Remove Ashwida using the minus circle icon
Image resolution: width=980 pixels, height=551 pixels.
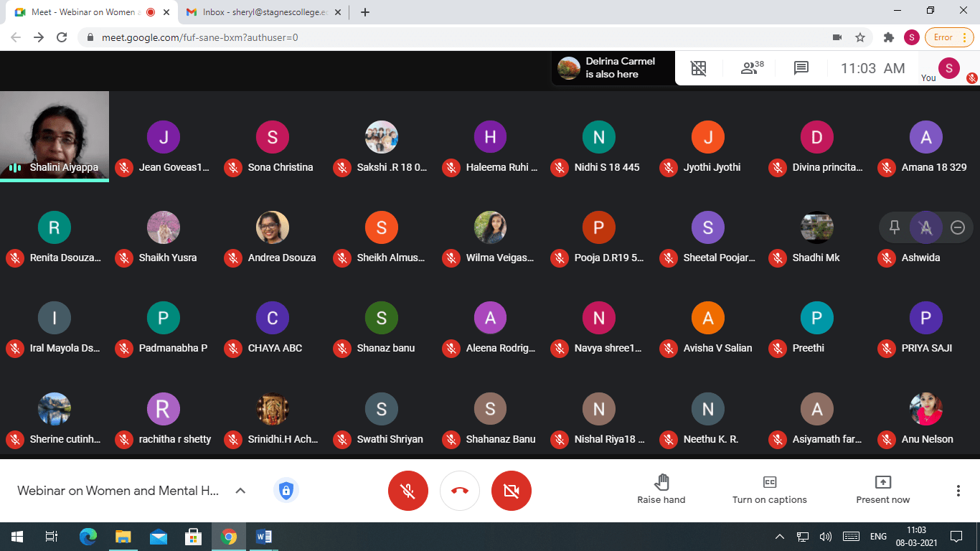(x=957, y=227)
